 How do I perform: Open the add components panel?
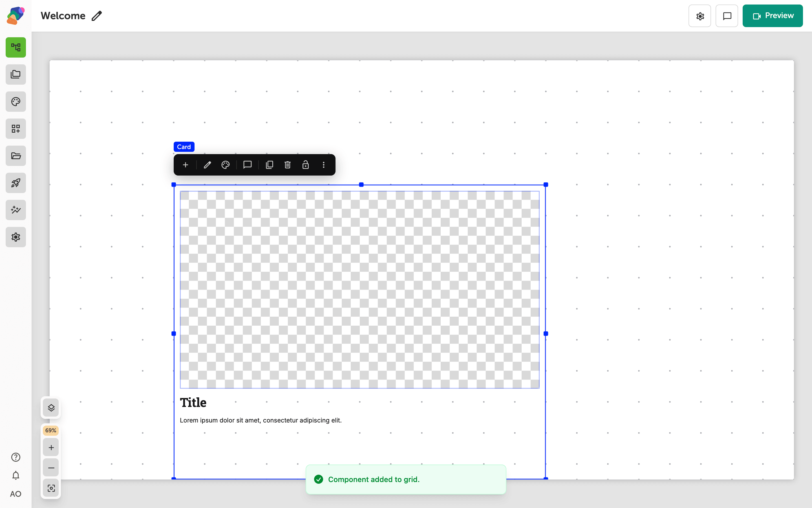click(16, 129)
